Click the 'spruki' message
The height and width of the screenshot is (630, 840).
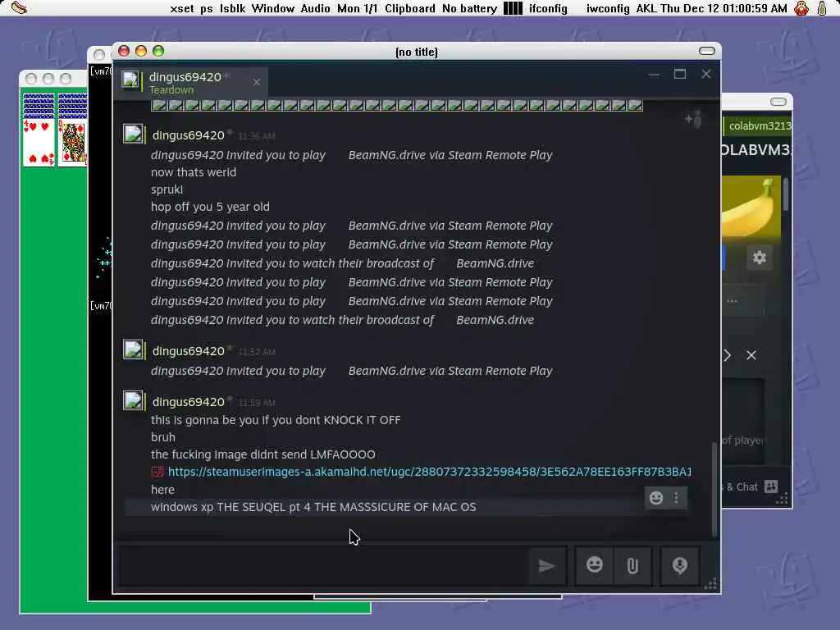click(167, 189)
